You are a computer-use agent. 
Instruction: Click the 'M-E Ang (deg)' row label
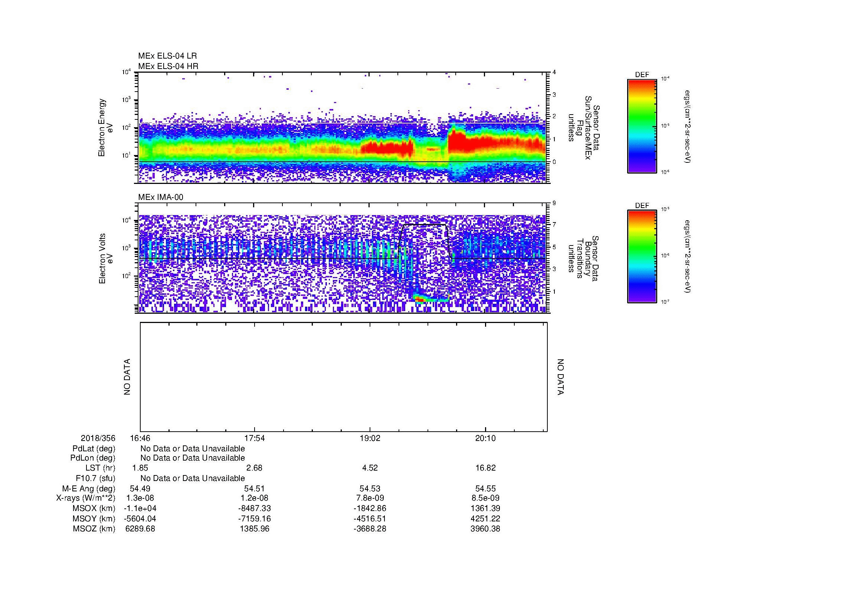[89, 489]
